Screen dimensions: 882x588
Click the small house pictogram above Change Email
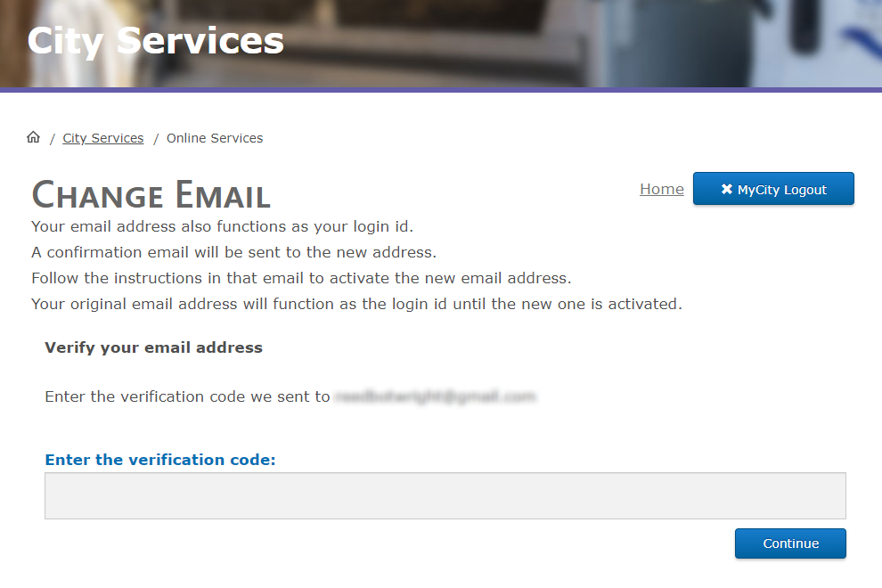tap(33, 135)
